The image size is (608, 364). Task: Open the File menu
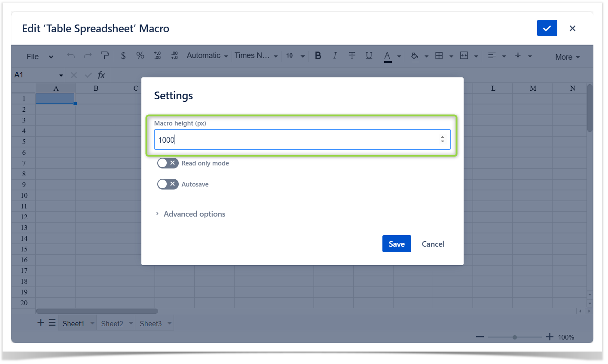40,57
